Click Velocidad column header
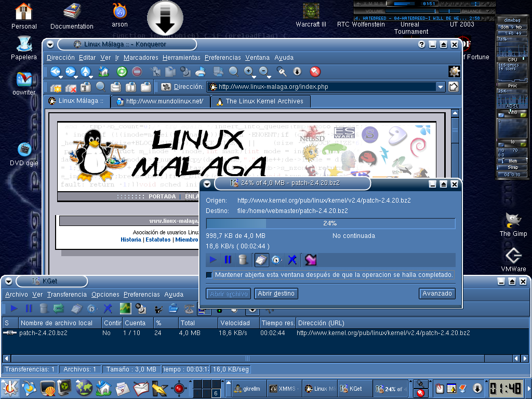 pyautogui.click(x=238, y=323)
